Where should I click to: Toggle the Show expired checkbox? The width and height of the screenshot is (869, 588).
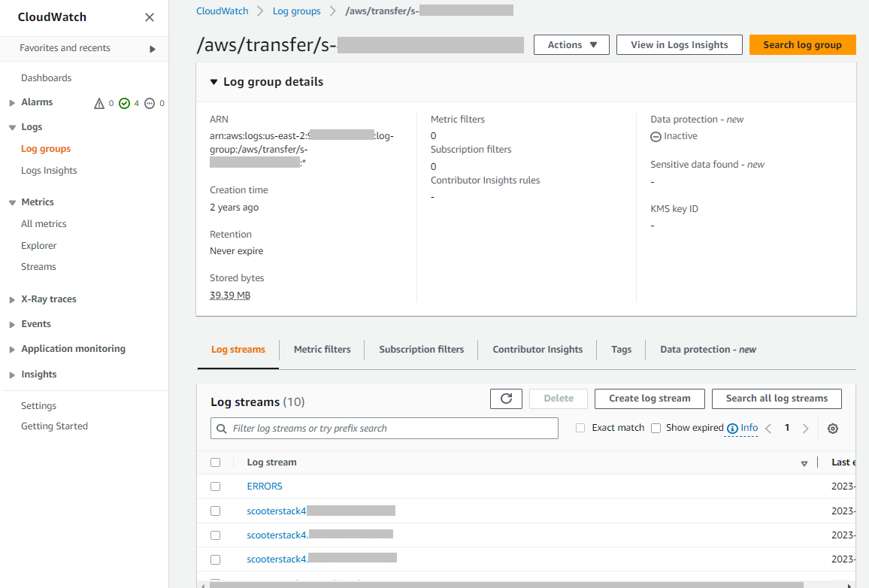[656, 428]
